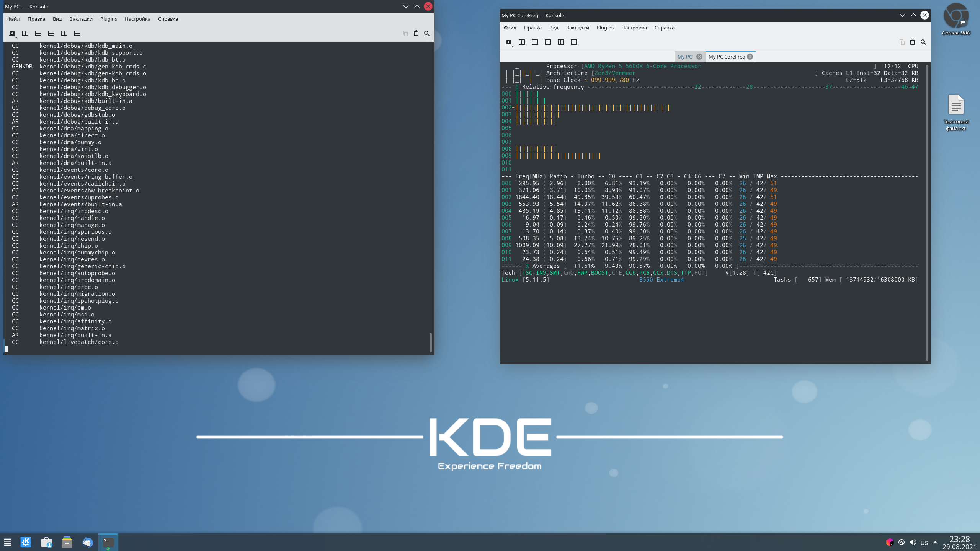This screenshot has width=980, height=551.
Task: Click the scrollbar handle in the left Konsole
Action: (x=430, y=342)
